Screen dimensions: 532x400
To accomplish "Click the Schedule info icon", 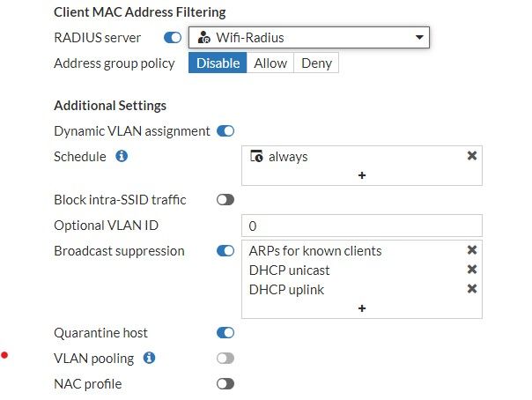I will click(122, 157).
